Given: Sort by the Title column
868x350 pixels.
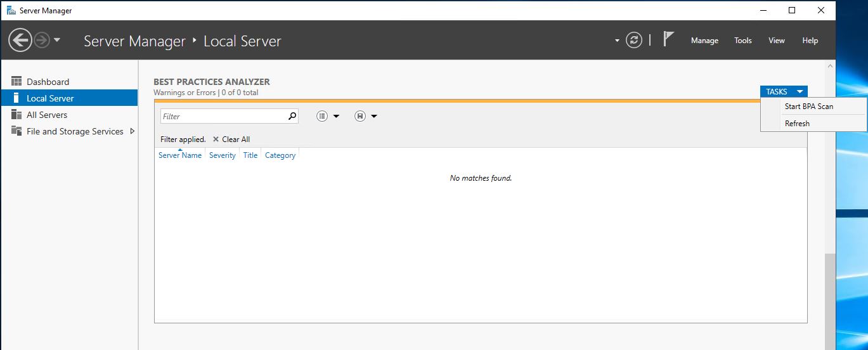Looking at the screenshot, I should 250,155.
